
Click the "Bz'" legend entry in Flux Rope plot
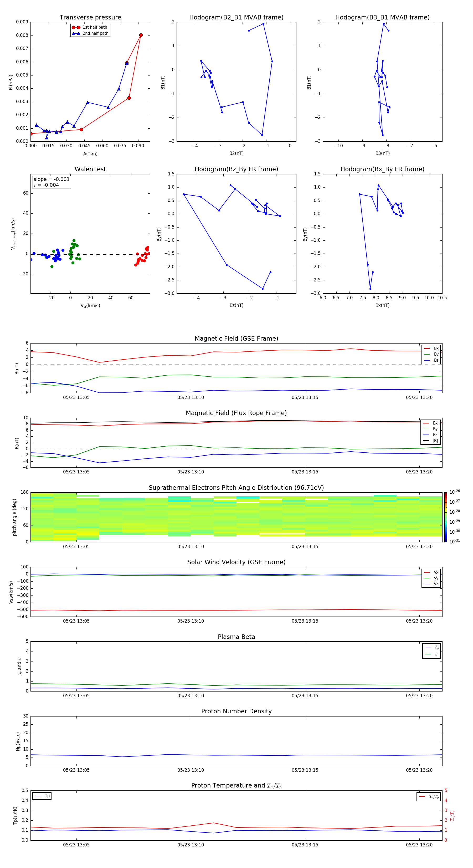(x=431, y=435)
